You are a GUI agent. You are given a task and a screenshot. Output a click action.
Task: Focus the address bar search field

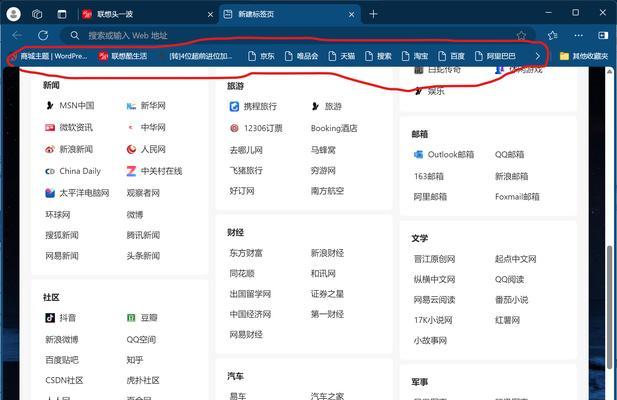(x=297, y=36)
